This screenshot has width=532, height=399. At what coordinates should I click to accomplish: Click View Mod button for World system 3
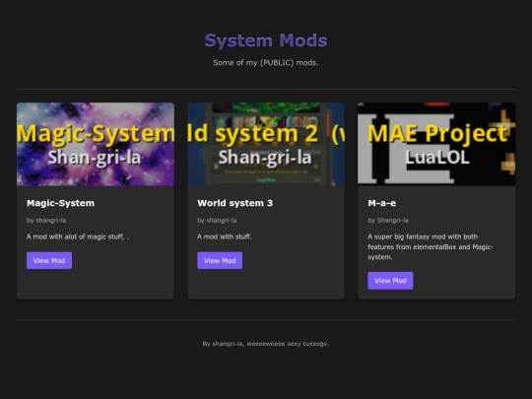tap(220, 260)
